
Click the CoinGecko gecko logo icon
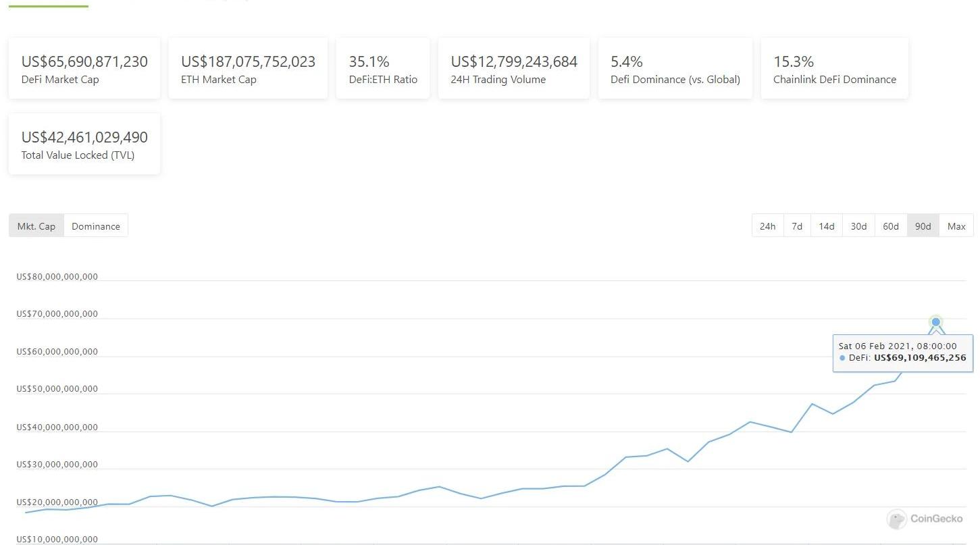pos(897,519)
